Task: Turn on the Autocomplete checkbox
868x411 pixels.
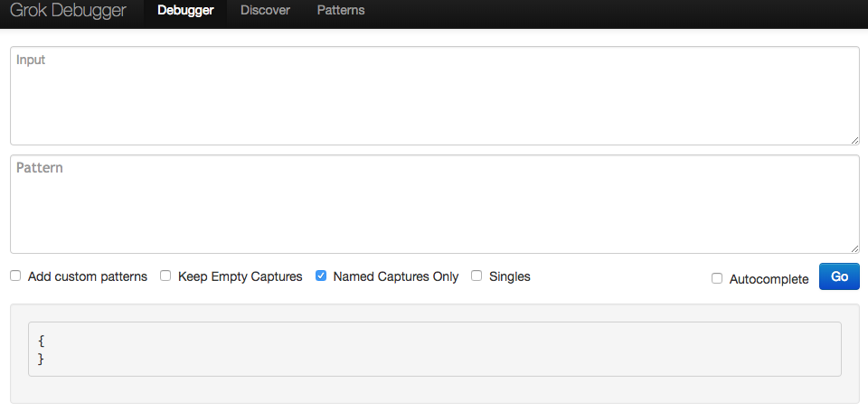Action: pos(717,279)
